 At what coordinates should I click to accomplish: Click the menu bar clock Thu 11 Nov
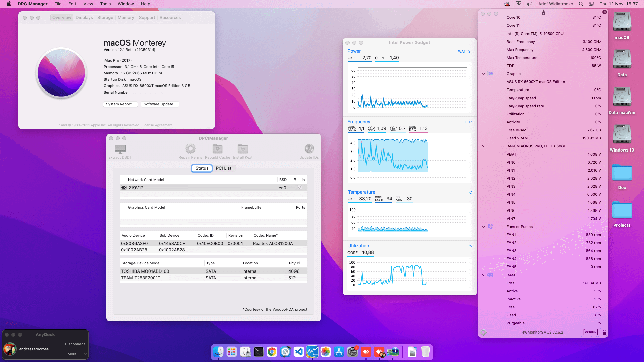[619, 4]
